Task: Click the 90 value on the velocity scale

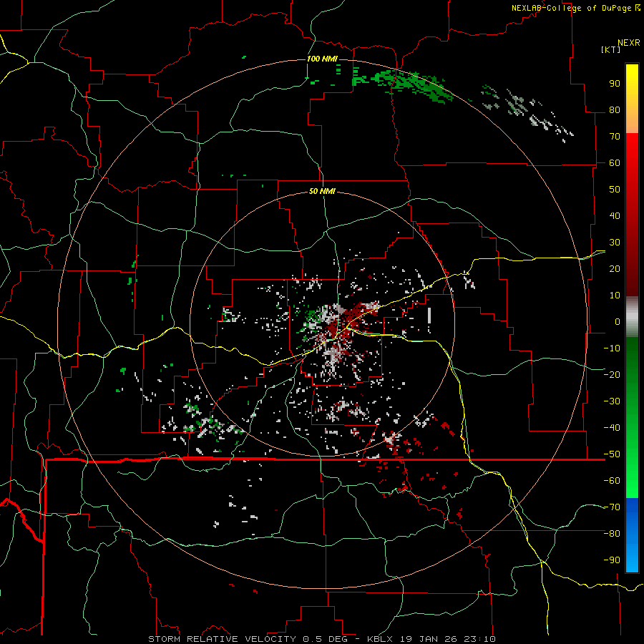Action: 615,84
